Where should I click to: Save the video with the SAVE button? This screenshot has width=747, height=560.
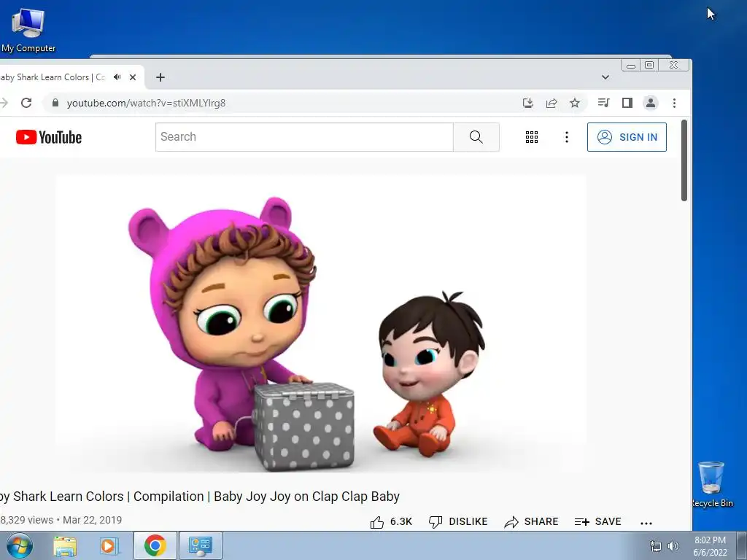(598, 522)
